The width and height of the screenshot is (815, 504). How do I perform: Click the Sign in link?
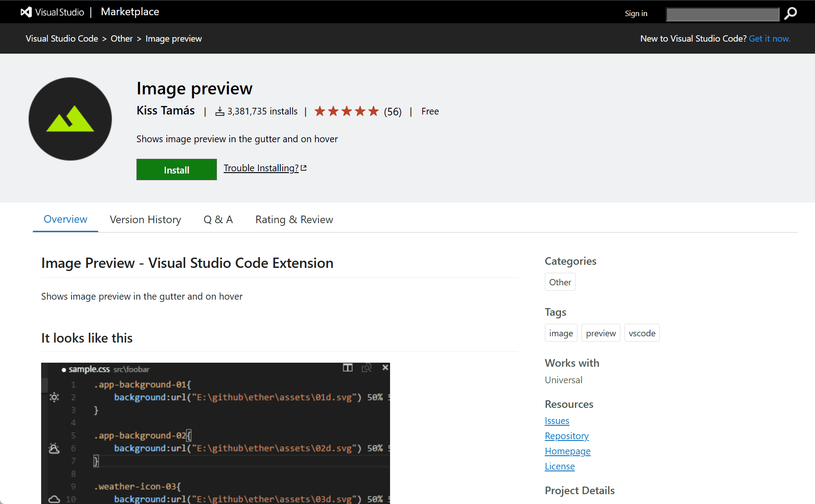636,13
